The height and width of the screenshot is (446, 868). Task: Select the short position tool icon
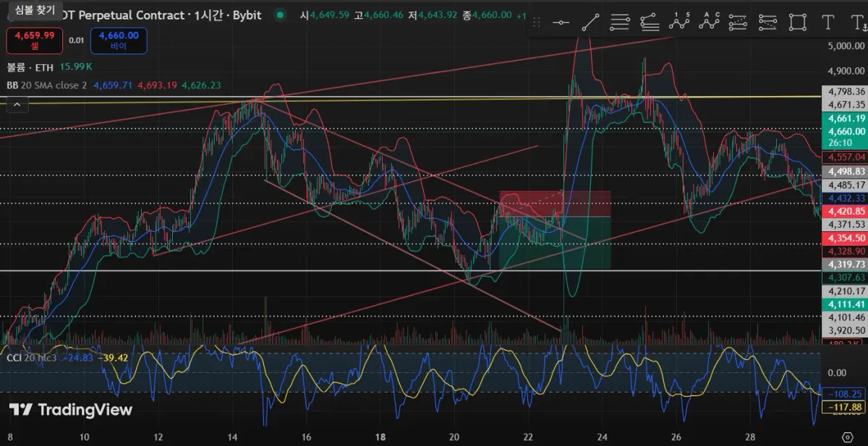[767, 22]
